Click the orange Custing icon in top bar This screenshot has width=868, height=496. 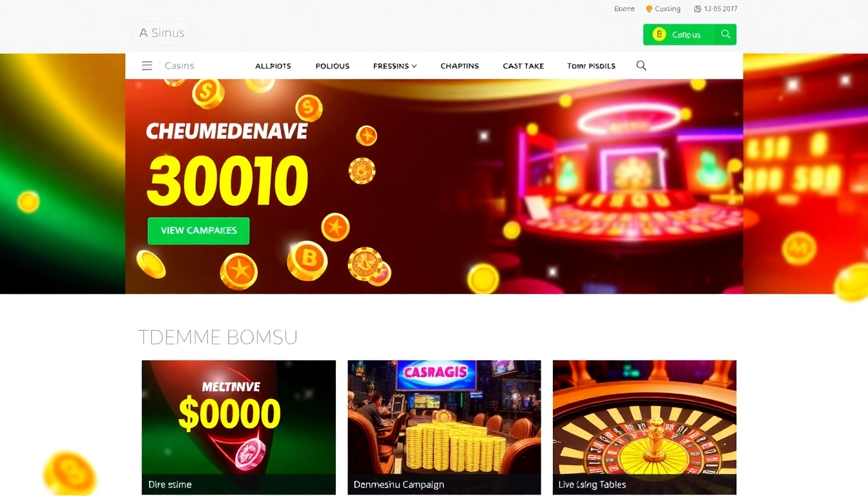coord(649,9)
